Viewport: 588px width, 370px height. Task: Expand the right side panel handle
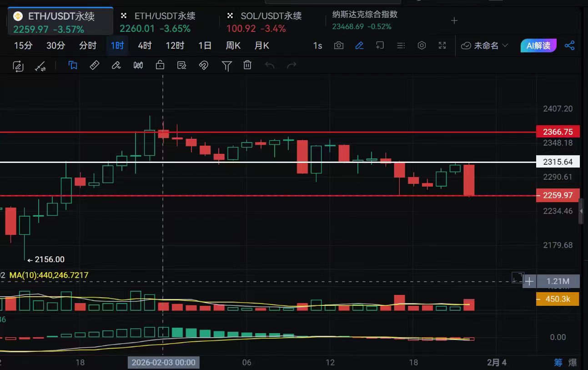pos(581,211)
